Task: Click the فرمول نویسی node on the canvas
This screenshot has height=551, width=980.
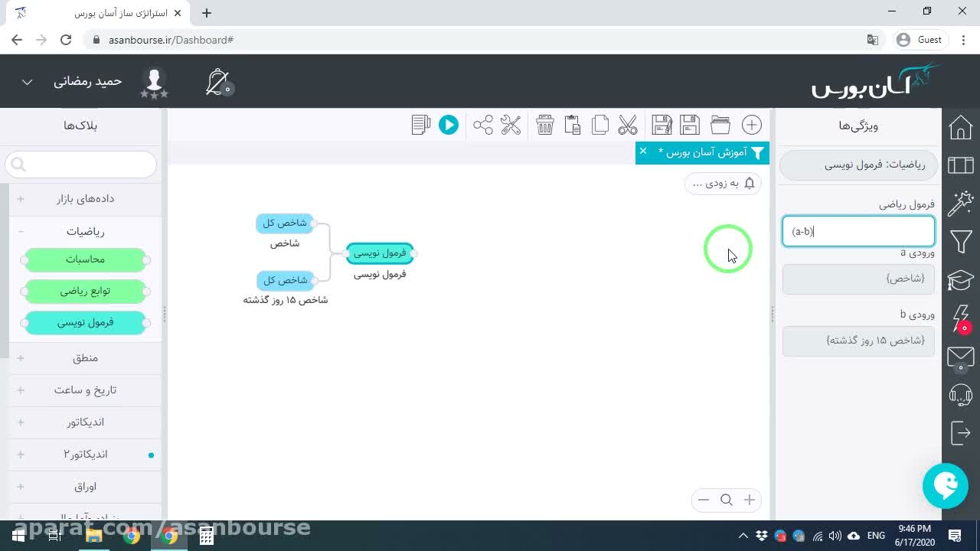Action: click(x=380, y=253)
